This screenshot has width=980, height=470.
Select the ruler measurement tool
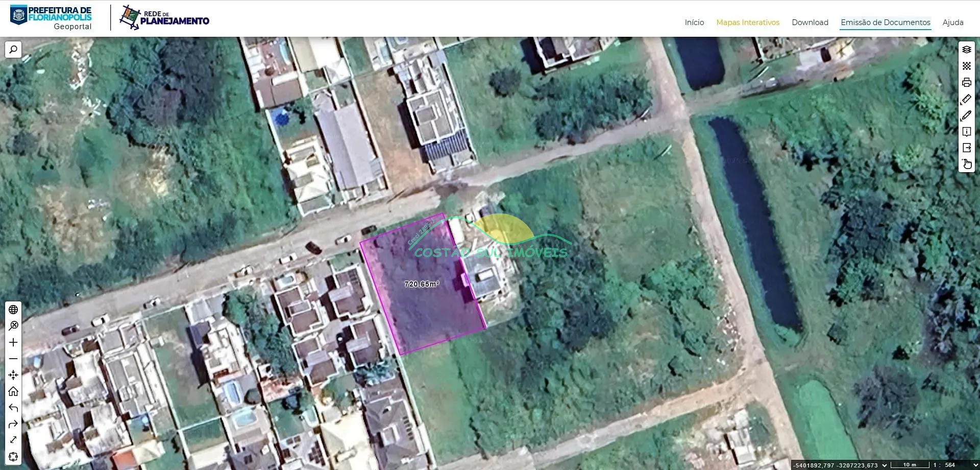(967, 99)
